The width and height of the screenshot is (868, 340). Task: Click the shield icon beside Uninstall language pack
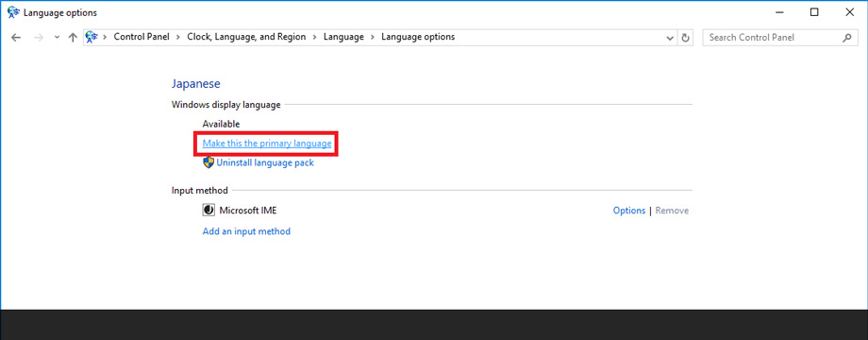pos(209,162)
